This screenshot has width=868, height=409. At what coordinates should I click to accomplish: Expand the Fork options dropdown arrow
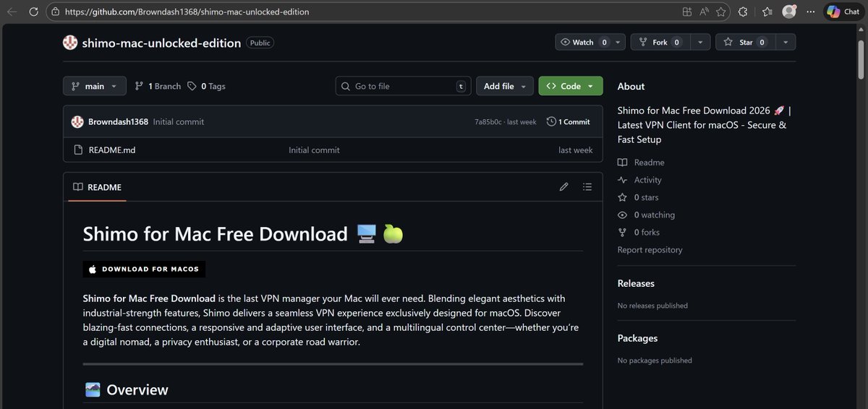pos(700,43)
